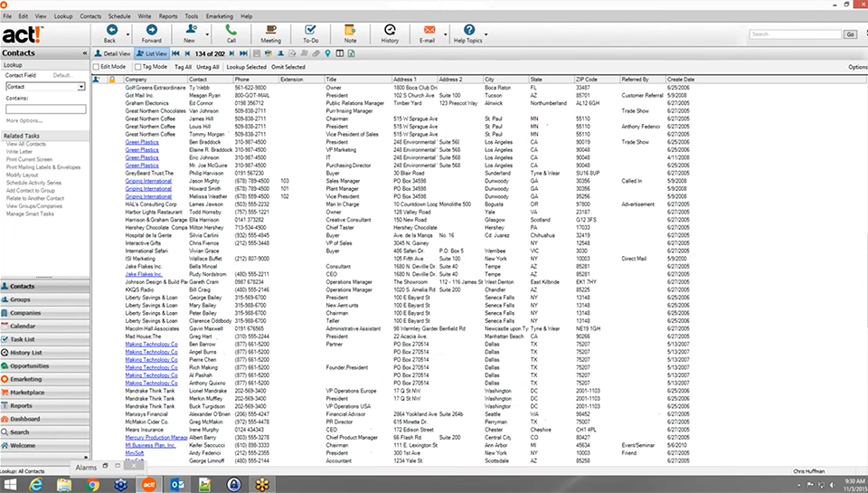Switch to Detail View tab

pos(112,53)
